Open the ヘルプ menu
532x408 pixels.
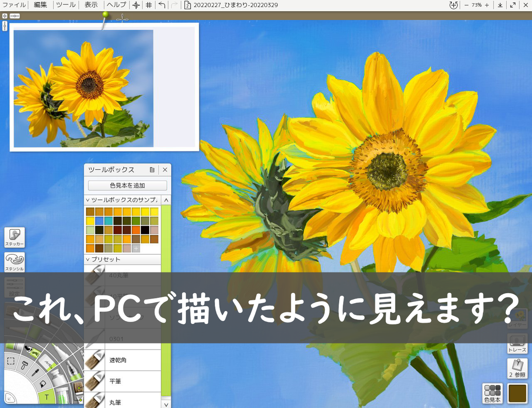coord(116,5)
